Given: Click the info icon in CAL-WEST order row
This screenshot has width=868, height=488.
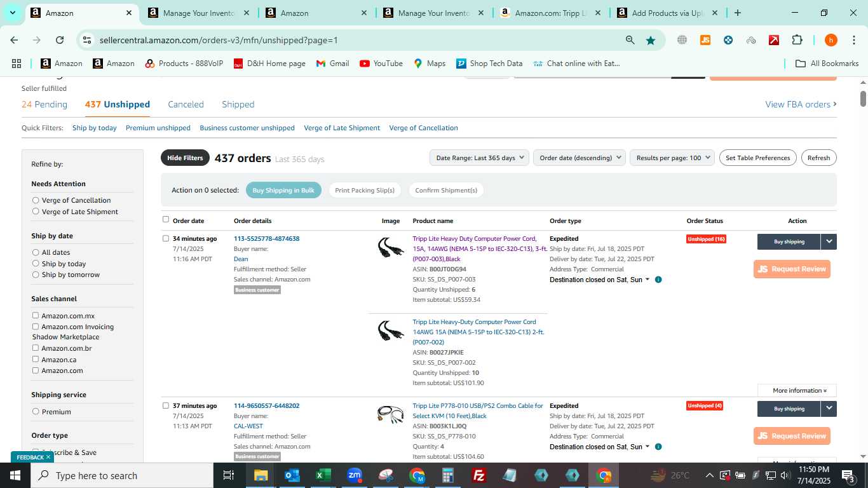Looking at the screenshot, I should [658, 447].
